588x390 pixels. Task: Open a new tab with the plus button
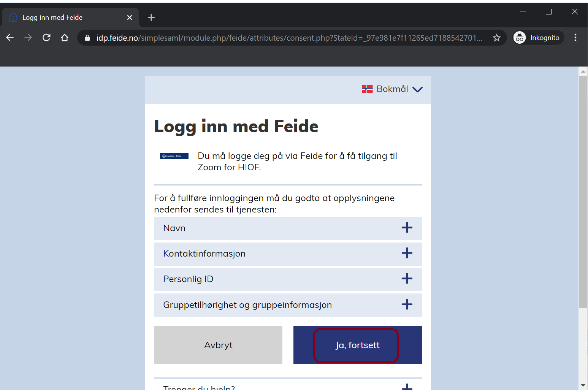(151, 17)
